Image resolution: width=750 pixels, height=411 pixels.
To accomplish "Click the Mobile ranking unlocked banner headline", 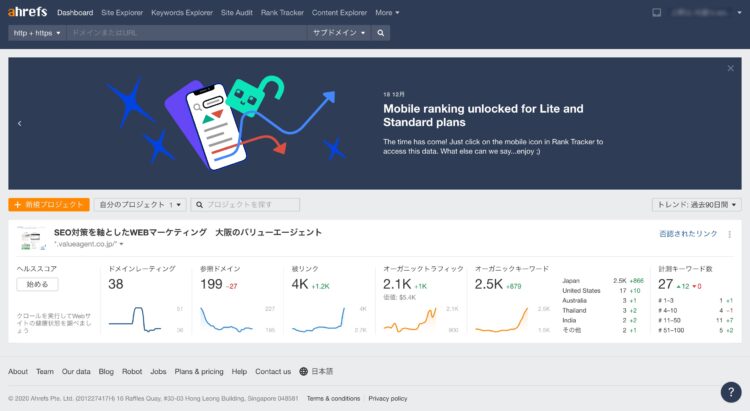I will pyautogui.click(x=483, y=115).
